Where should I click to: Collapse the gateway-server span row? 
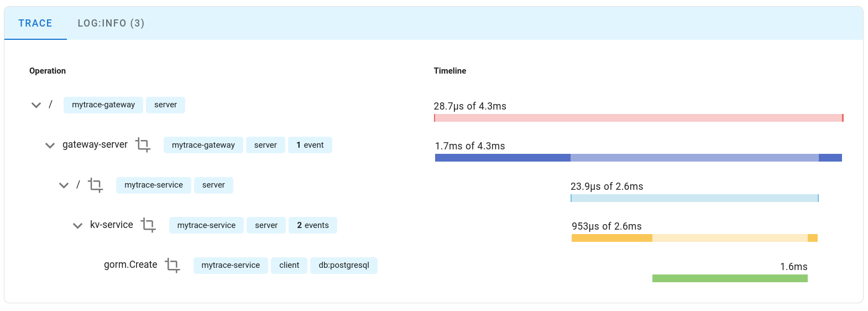(x=50, y=146)
